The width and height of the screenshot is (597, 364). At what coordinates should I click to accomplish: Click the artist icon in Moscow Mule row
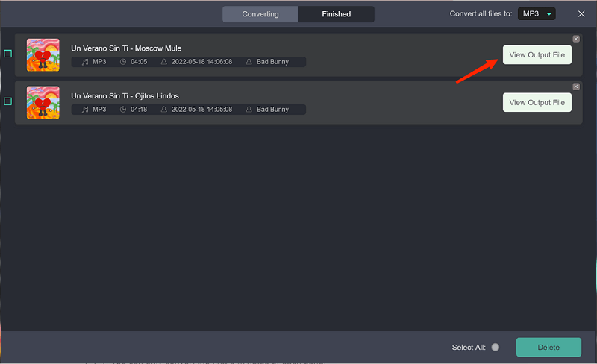click(x=249, y=62)
